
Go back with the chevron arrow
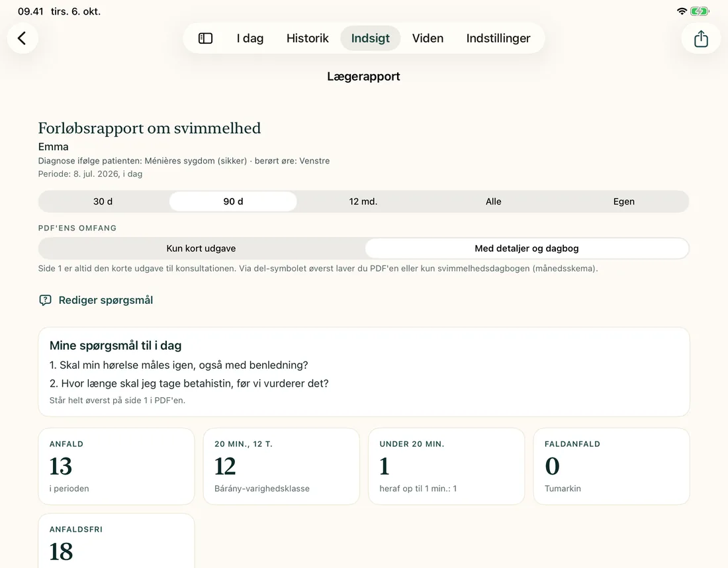(x=22, y=38)
